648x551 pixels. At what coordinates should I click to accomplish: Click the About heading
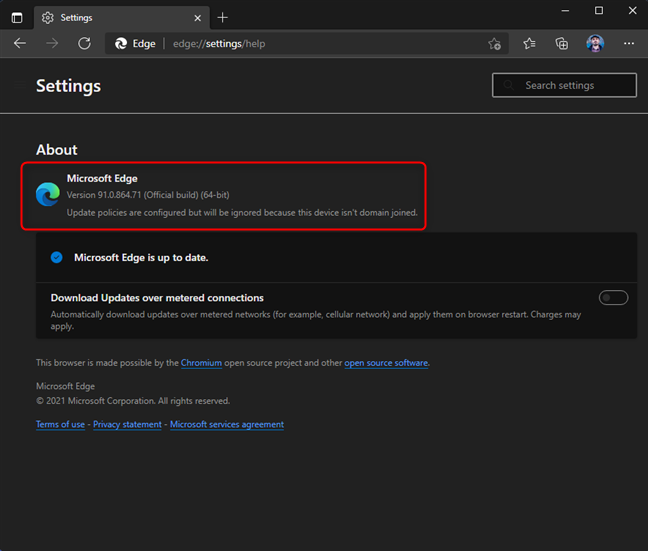[x=57, y=150]
